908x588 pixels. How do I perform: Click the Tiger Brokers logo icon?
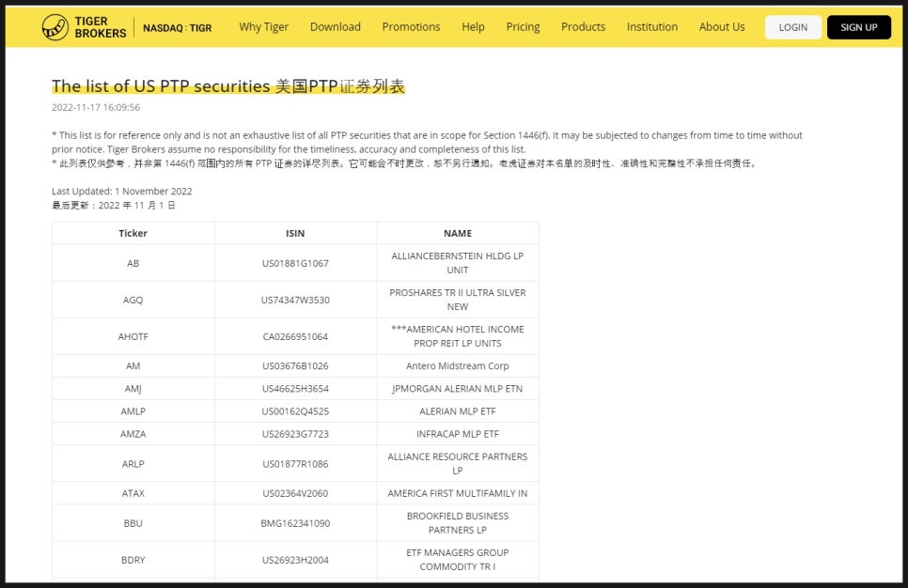tap(55, 27)
